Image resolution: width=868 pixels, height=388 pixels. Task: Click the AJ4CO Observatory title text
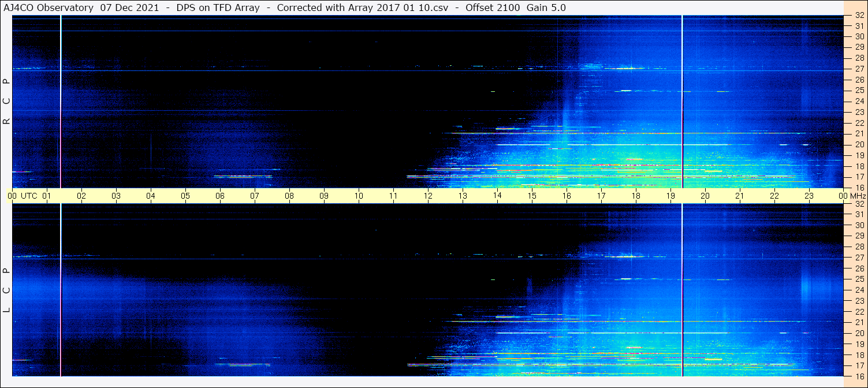point(49,8)
